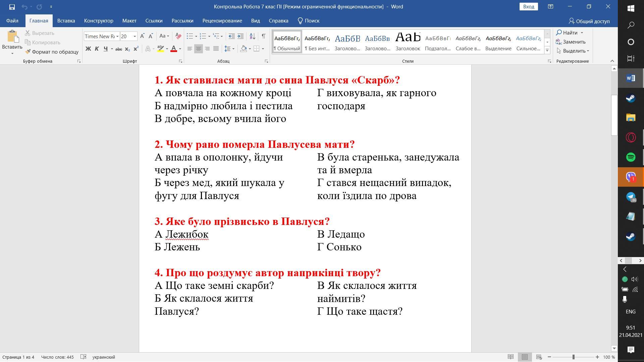This screenshot has width=644, height=362.
Task: Expand the Styles gallery
Action: coord(547,50)
